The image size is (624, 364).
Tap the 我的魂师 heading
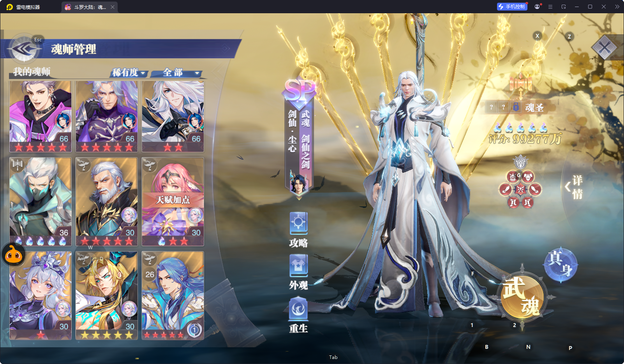(32, 72)
